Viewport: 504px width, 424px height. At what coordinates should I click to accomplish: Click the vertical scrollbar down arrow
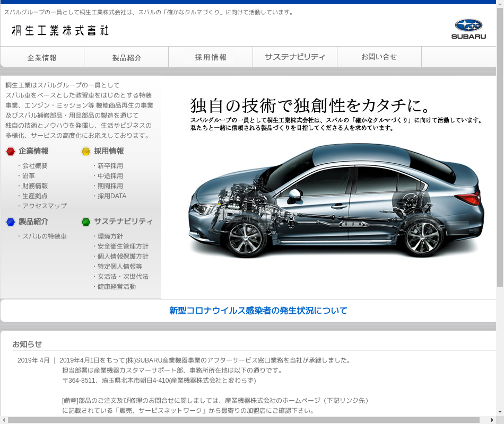click(500, 412)
